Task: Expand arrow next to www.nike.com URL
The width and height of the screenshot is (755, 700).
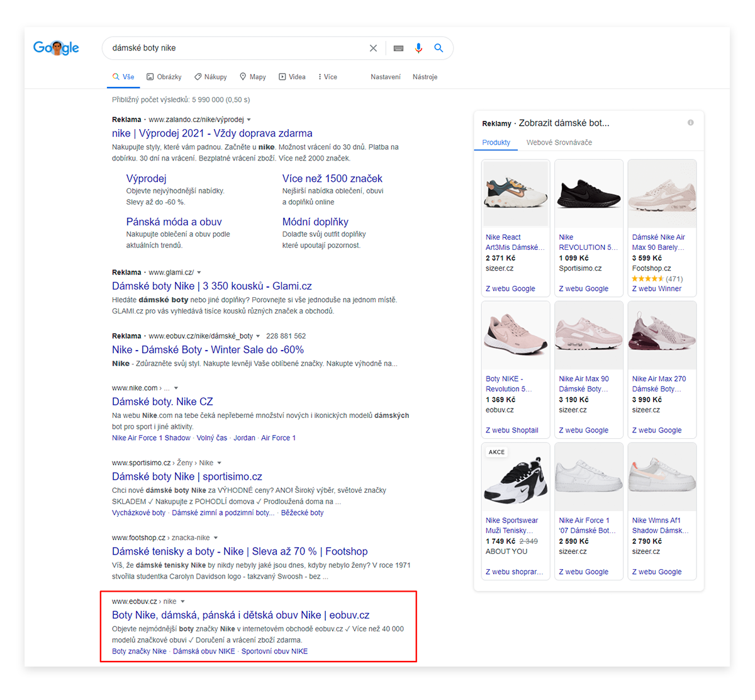Action: [x=176, y=388]
